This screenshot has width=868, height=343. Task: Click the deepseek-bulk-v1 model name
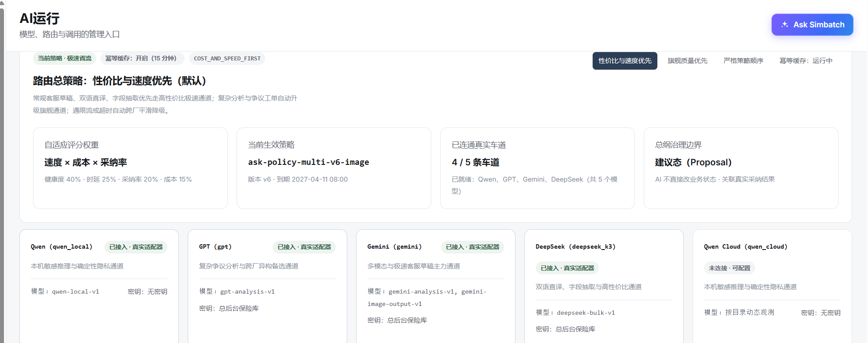(x=586, y=313)
